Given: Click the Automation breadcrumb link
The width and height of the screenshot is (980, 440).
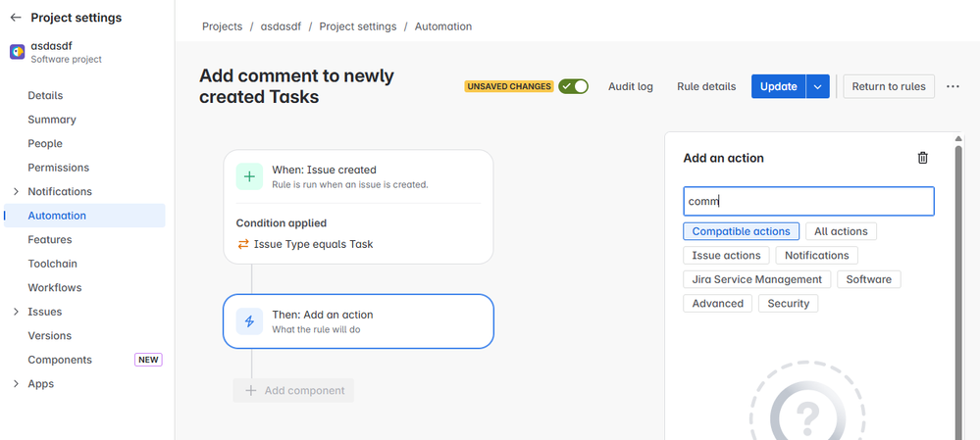Looking at the screenshot, I should 443,26.
